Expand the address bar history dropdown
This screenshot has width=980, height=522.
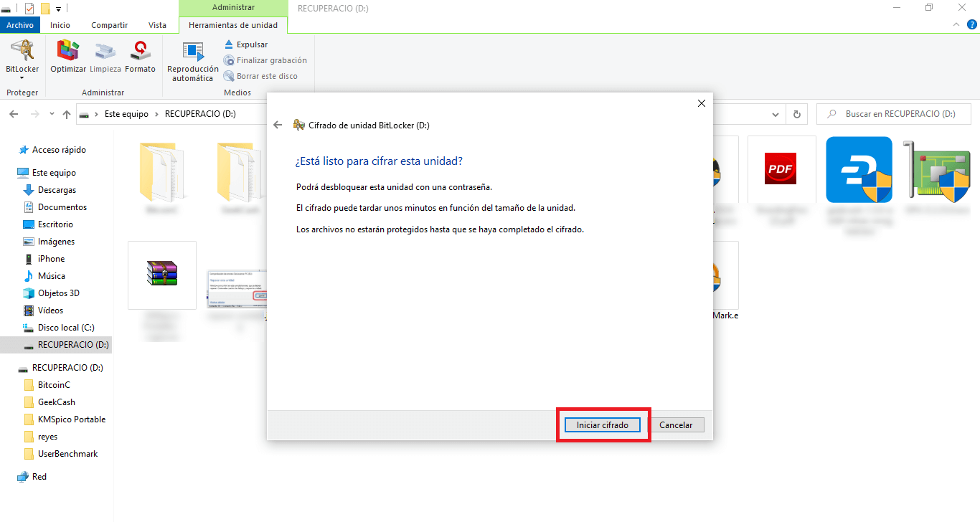[775, 114]
